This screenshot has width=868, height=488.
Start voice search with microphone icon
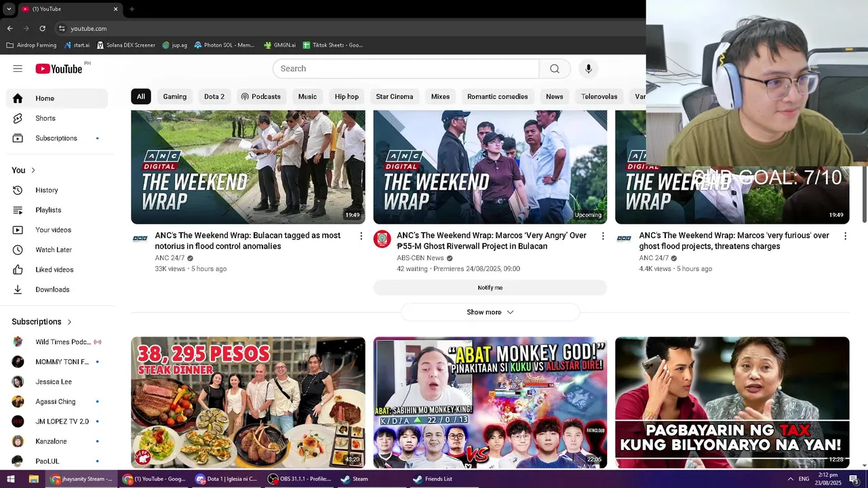pyautogui.click(x=589, y=68)
